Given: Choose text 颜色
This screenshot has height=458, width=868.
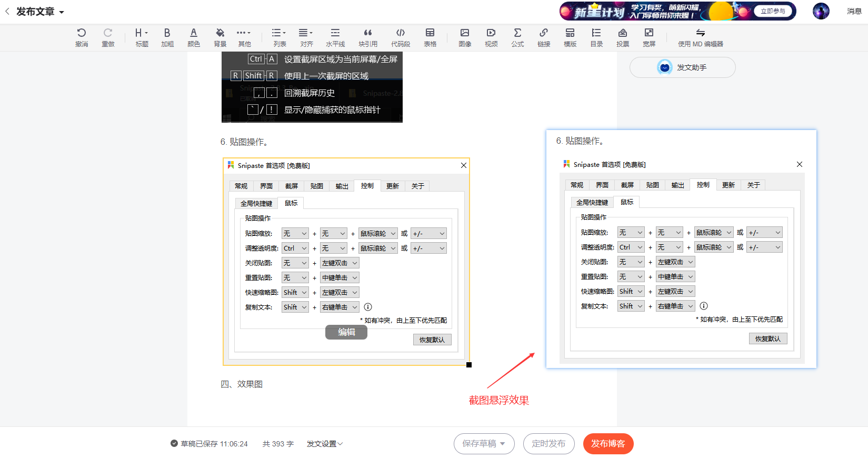Looking at the screenshot, I should point(194,38).
